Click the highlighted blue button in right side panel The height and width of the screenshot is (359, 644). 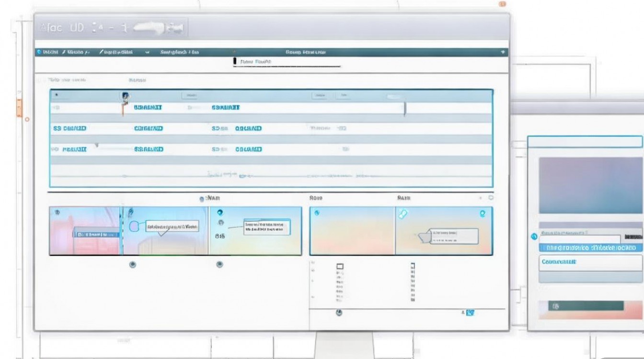[x=591, y=248]
